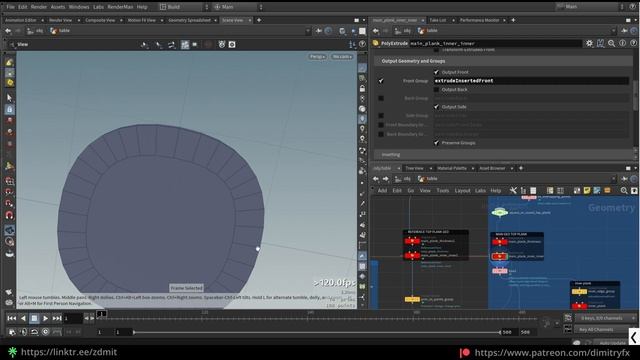Open the No cam dropdown in viewport
This screenshot has height=360, width=640.
(342, 57)
